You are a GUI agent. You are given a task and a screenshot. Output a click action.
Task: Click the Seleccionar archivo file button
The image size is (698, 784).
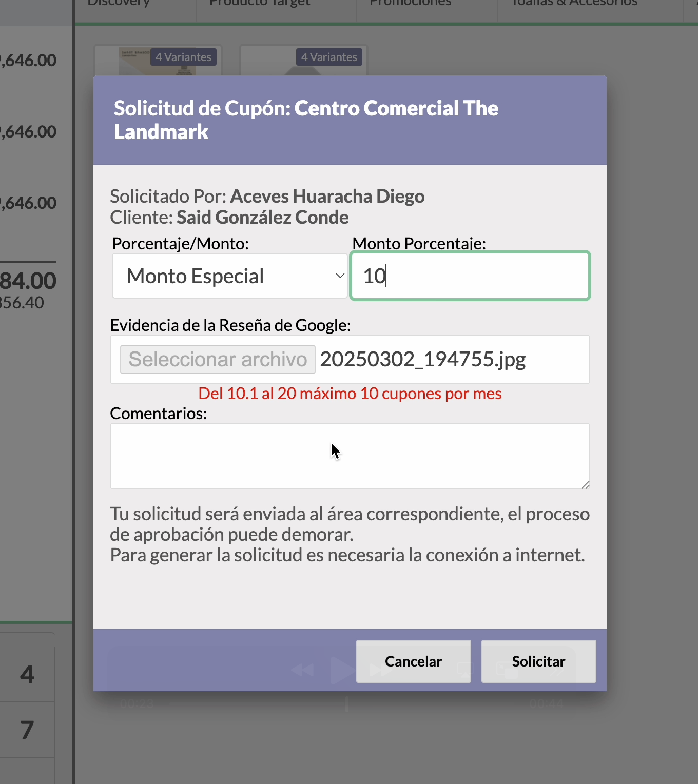[x=218, y=359]
